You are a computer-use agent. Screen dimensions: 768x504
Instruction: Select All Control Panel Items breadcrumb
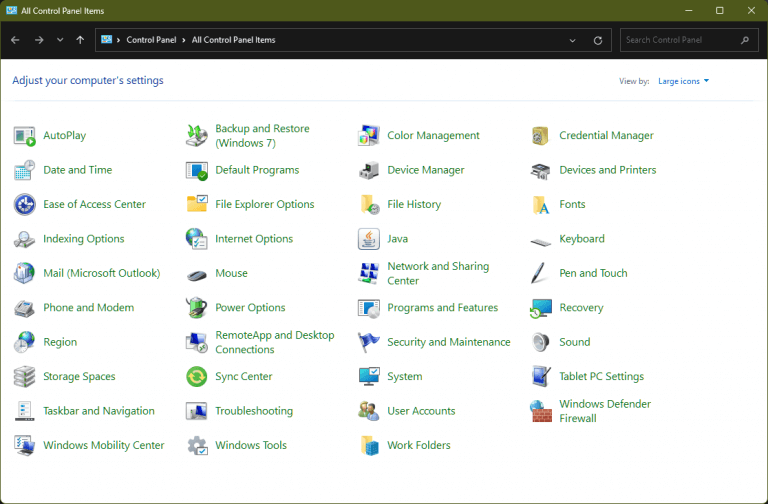click(233, 40)
